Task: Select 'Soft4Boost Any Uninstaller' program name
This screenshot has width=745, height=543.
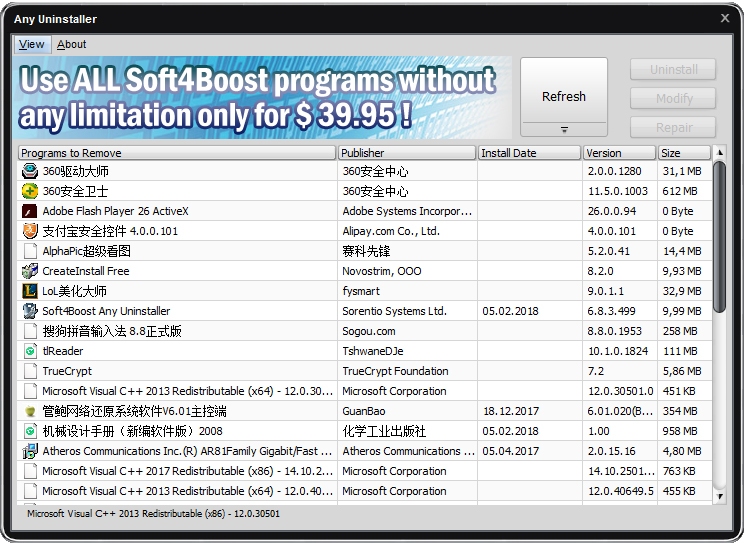Action: point(106,311)
